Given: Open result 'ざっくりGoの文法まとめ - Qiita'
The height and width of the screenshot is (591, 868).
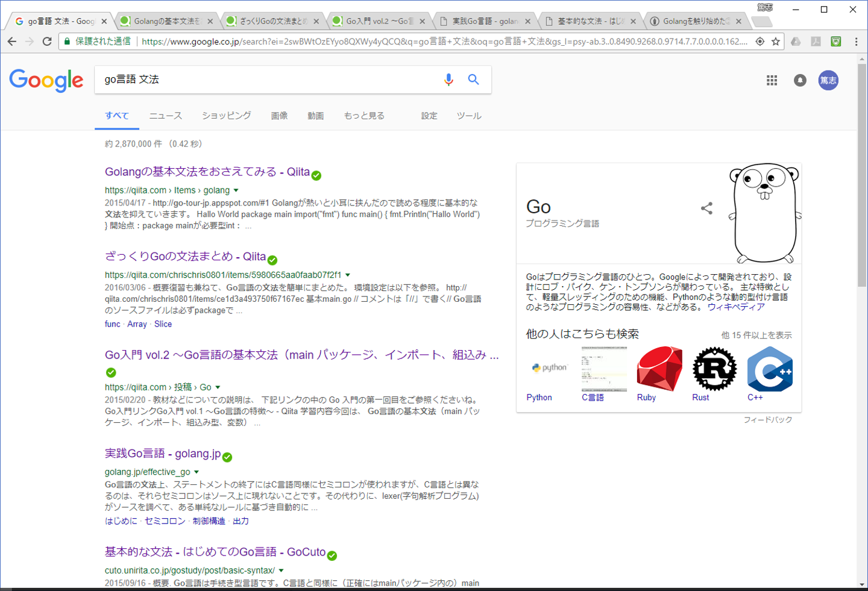Looking at the screenshot, I should (x=185, y=257).
